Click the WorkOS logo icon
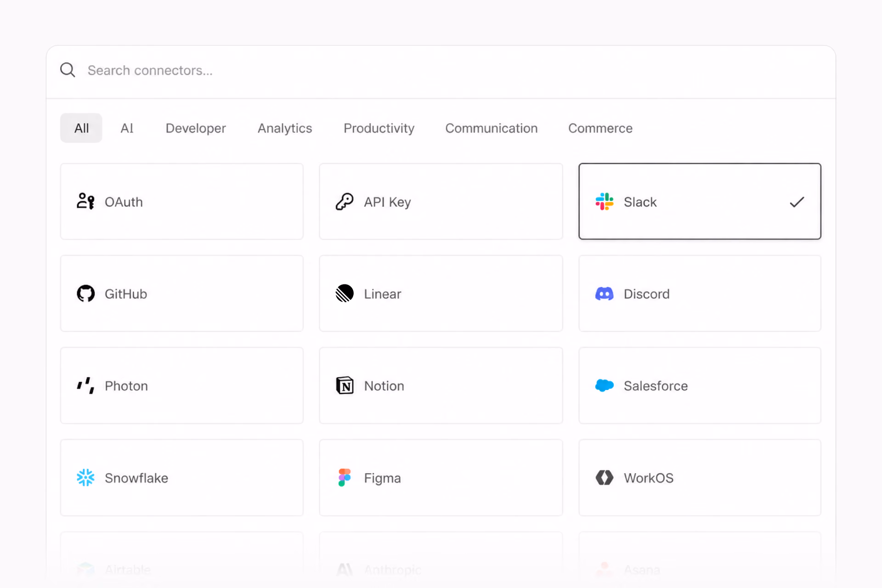The width and height of the screenshot is (882, 588). 605,477
